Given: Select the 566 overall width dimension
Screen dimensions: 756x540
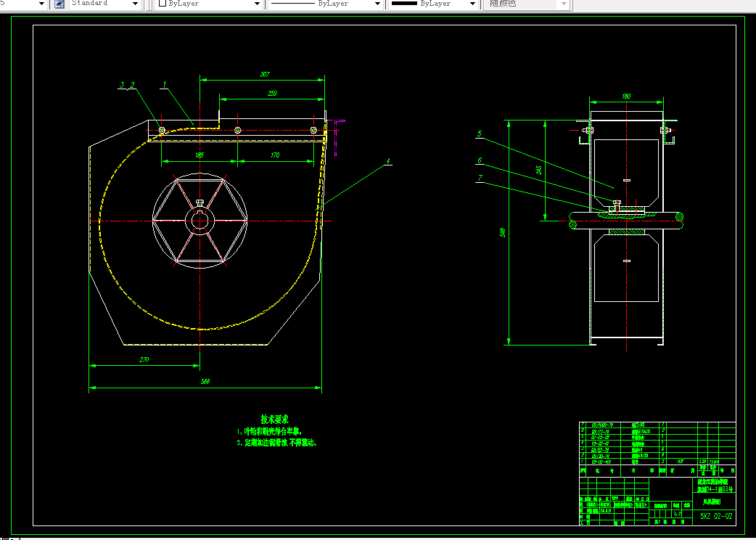Looking at the screenshot, I should click(x=206, y=381).
